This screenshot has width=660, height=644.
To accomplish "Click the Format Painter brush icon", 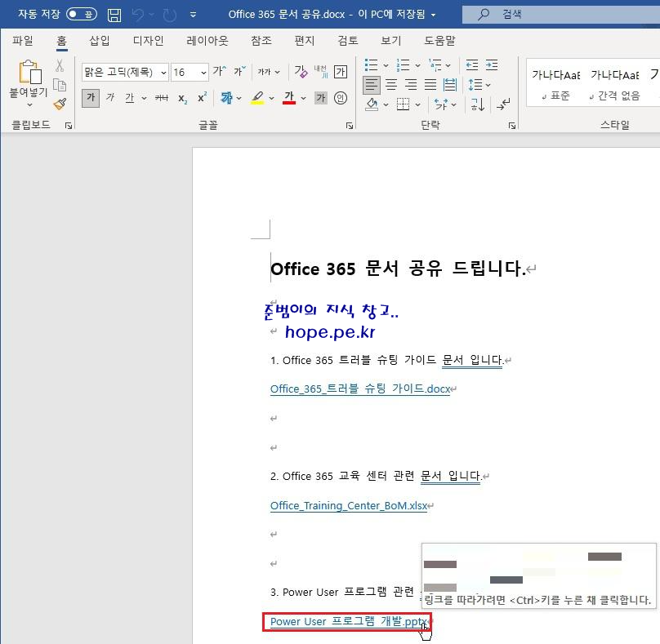I will (x=60, y=104).
